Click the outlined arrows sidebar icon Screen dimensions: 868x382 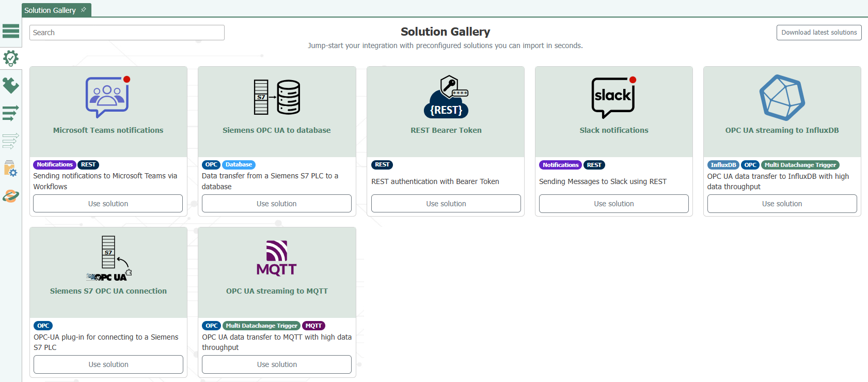(11, 141)
